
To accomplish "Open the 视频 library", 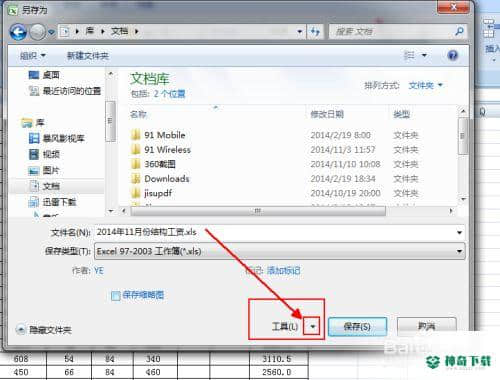I will (44, 154).
